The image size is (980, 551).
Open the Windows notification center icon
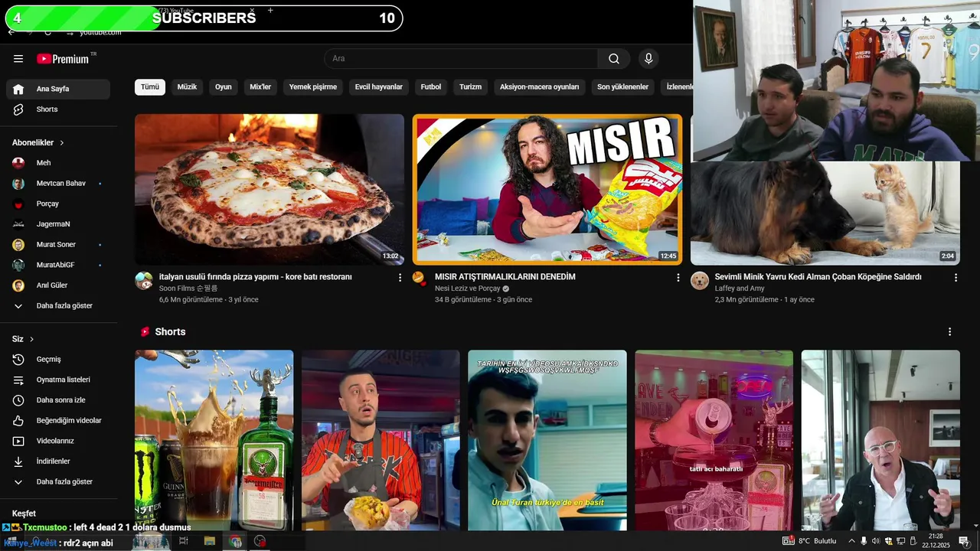[964, 541]
